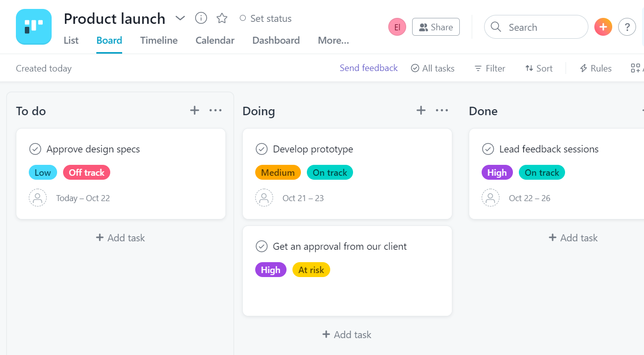The height and width of the screenshot is (355, 644).
Task: Open Rules with the lightning bolt icon
Action: (595, 68)
